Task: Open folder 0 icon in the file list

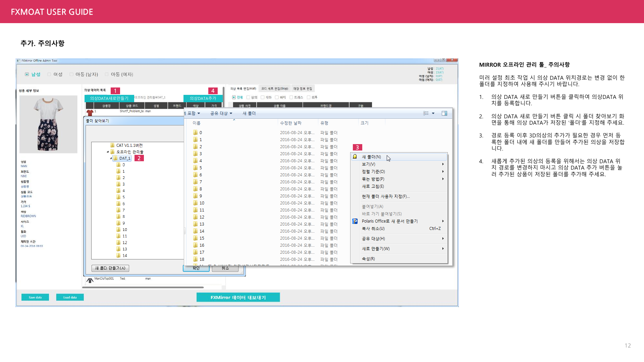Action: click(x=195, y=132)
